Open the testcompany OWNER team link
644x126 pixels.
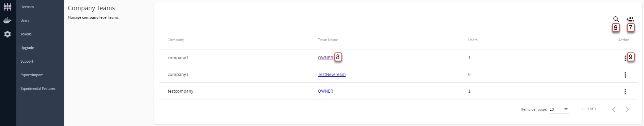pyautogui.click(x=325, y=91)
